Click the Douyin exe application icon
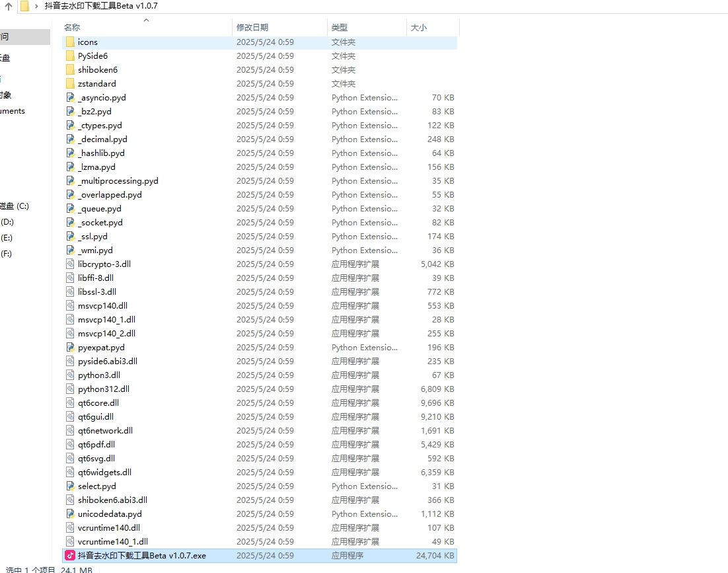 [x=70, y=555]
